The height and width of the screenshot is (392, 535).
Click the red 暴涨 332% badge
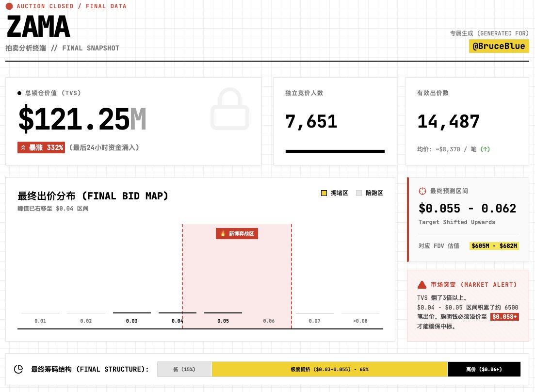click(x=41, y=147)
